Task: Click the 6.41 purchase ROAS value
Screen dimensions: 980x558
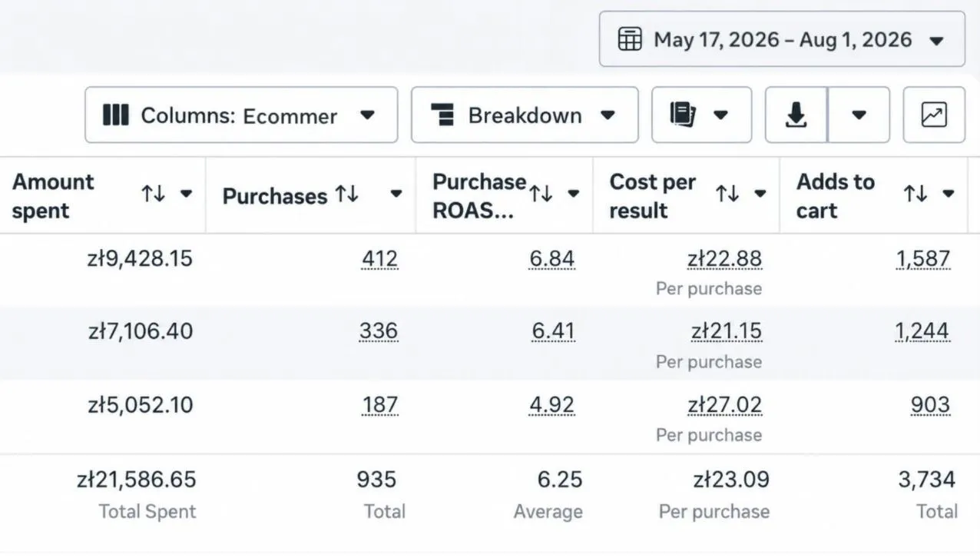Action: (x=553, y=332)
